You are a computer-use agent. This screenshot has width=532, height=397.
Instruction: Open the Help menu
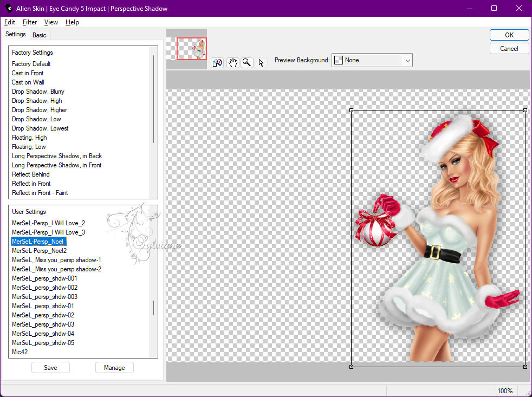(x=72, y=22)
